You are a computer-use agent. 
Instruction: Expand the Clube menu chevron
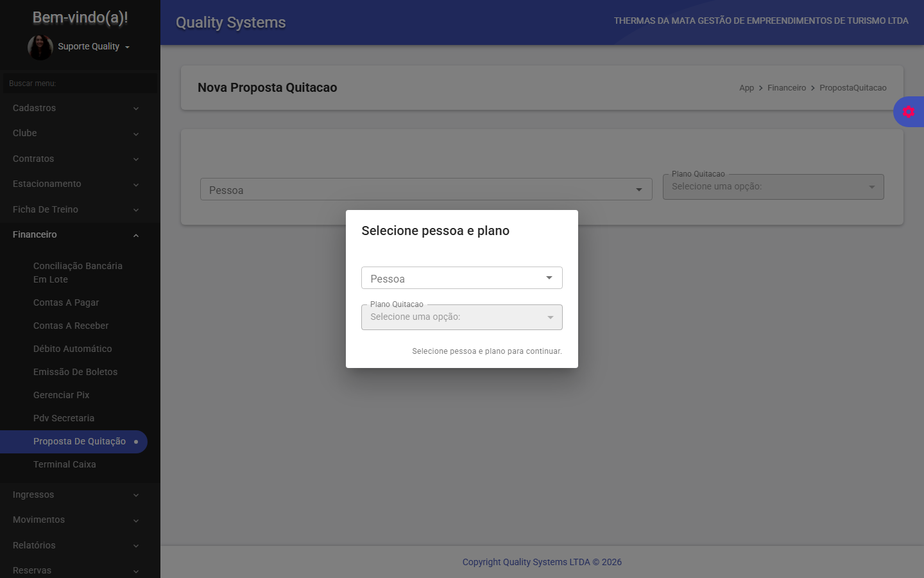pyautogui.click(x=135, y=134)
